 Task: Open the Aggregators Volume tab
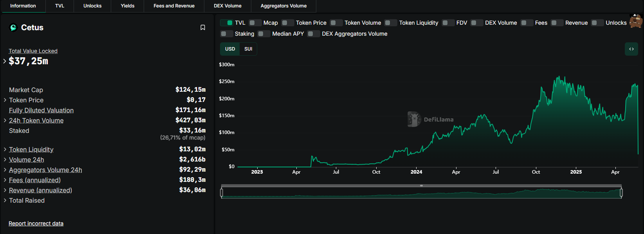[x=283, y=6]
